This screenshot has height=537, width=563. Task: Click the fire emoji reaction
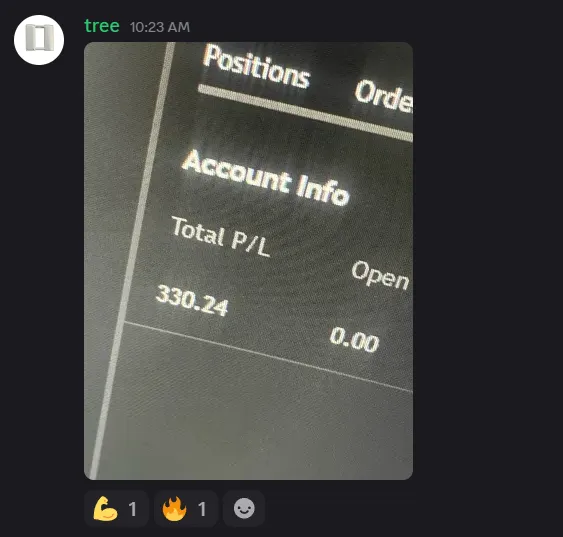click(186, 509)
